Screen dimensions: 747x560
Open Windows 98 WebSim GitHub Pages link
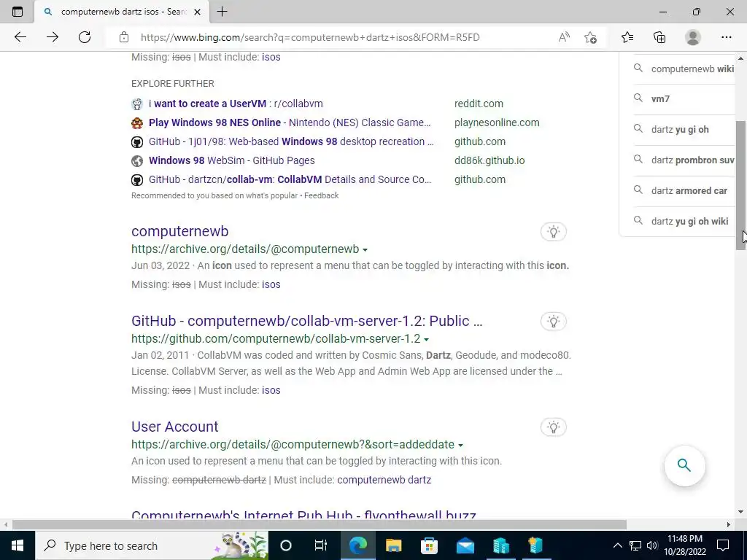[231, 161]
